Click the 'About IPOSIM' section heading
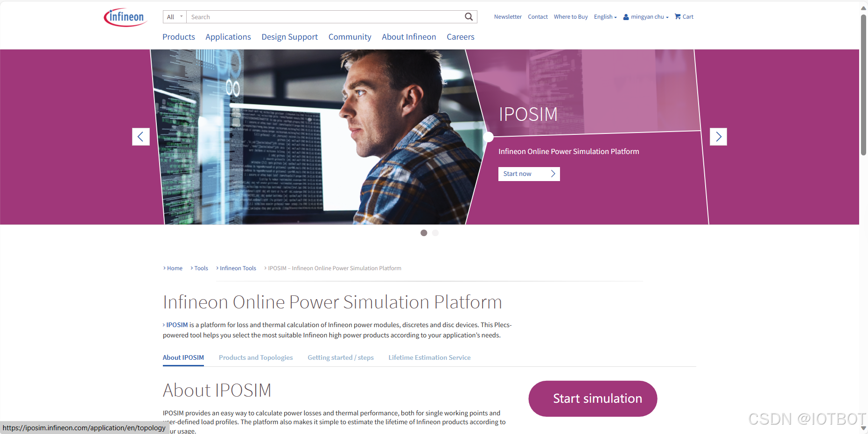 (x=217, y=390)
